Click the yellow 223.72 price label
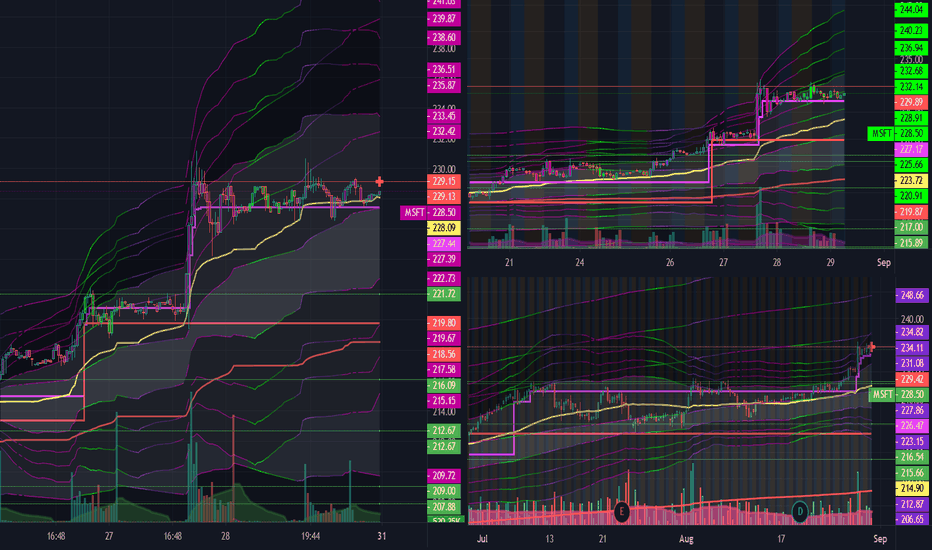The height and width of the screenshot is (550, 932). (911, 180)
